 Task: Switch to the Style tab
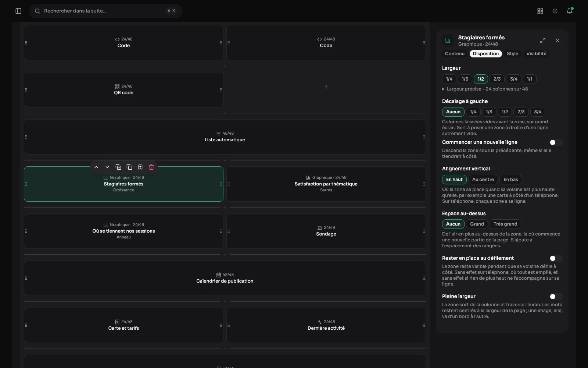point(513,54)
